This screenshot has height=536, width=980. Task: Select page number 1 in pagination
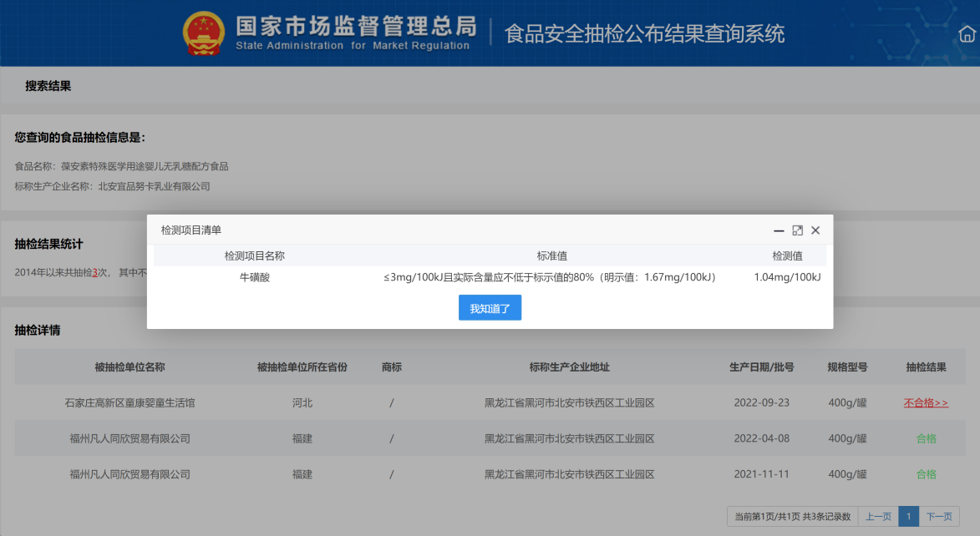[x=909, y=517]
